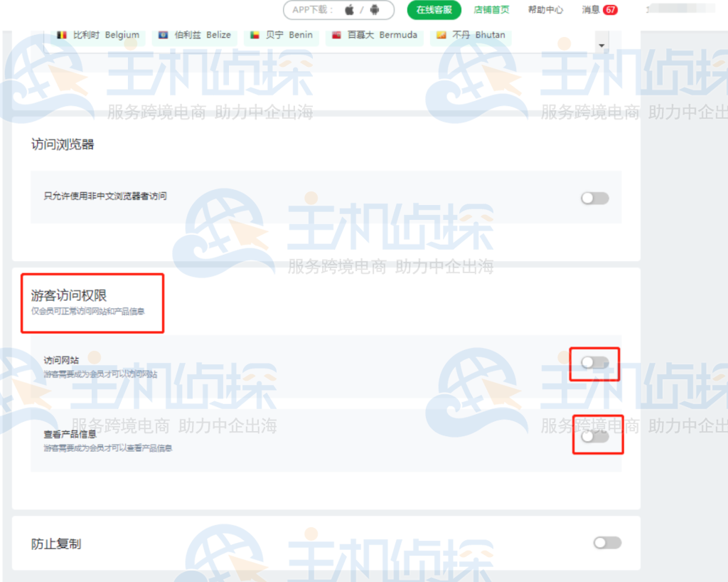Expand the country list dropdown arrow
The height and width of the screenshot is (582, 728).
coord(601,46)
